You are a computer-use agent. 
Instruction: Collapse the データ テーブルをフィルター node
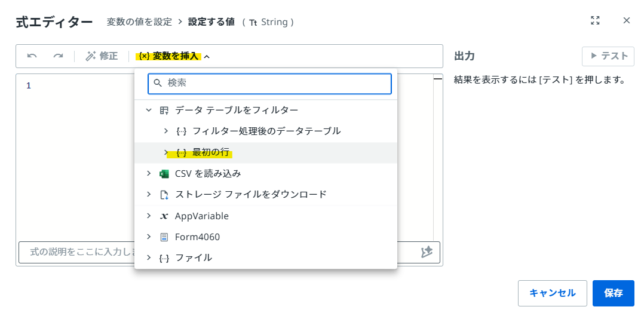pos(149,110)
